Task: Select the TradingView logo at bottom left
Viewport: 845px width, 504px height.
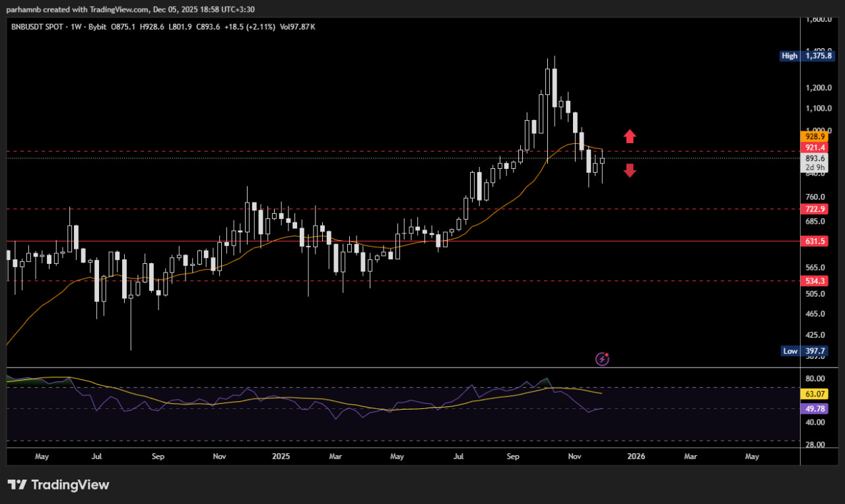Action: coord(59,484)
